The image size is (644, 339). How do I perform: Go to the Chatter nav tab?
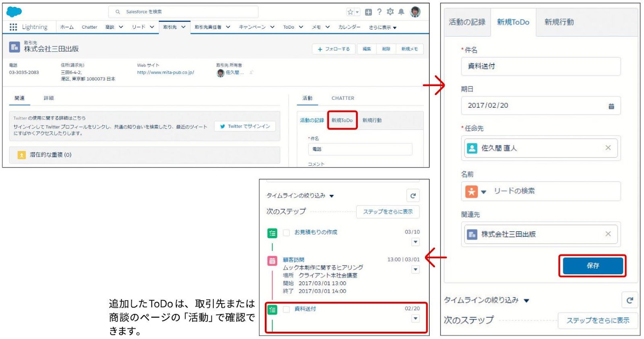[x=89, y=27]
